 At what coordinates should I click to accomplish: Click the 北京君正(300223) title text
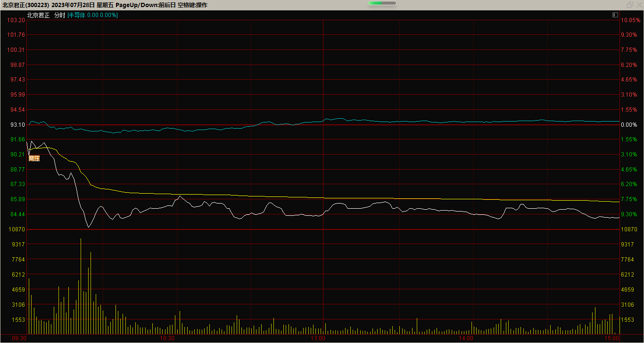(x=25, y=5)
